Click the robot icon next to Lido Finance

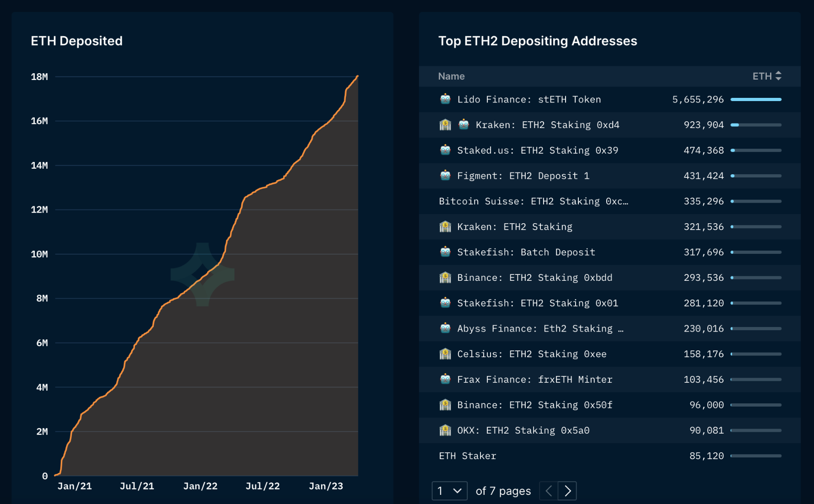(445, 99)
